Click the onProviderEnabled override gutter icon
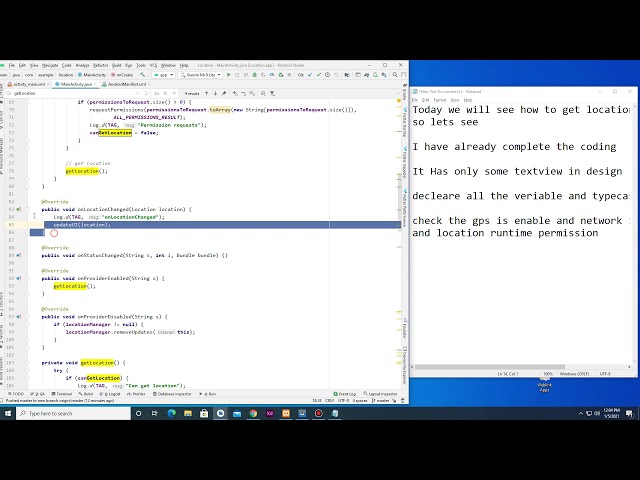The image size is (640, 480). coord(19,278)
